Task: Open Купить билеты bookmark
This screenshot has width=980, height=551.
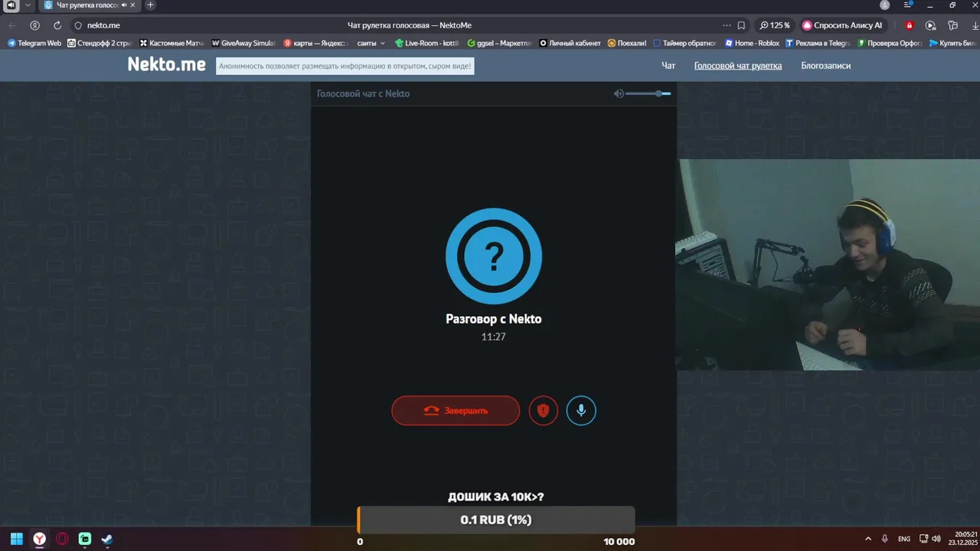Action: click(x=954, y=44)
